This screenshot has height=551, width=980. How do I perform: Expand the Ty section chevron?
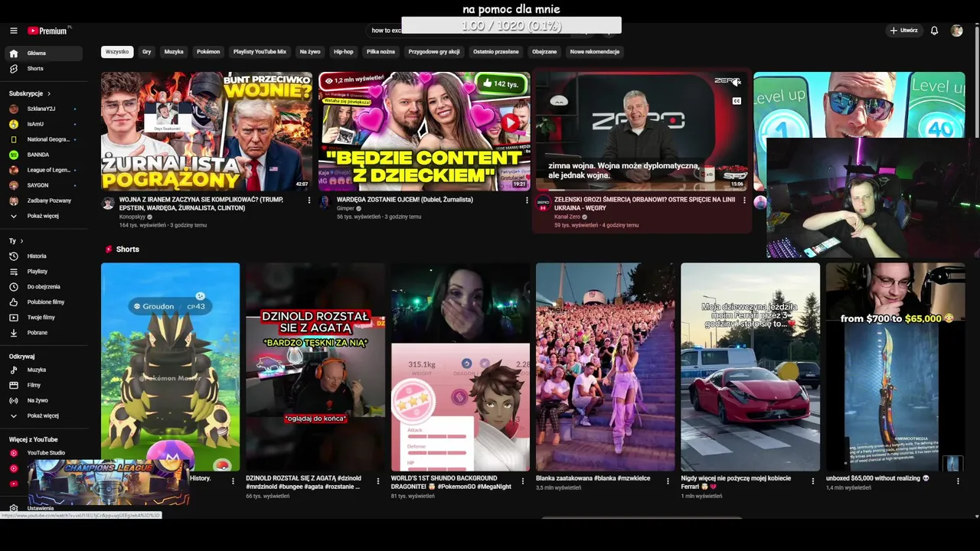21,241
